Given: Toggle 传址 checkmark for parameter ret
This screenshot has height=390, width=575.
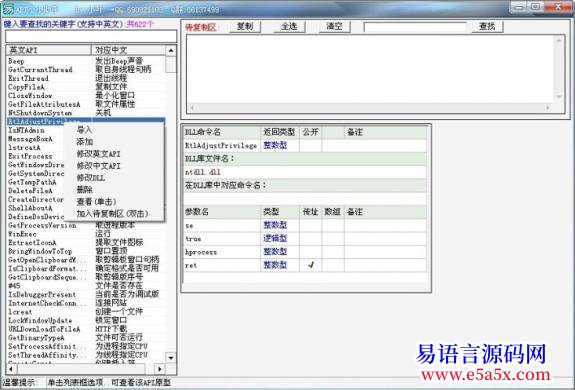Looking at the screenshot, I should click(311, 265).
